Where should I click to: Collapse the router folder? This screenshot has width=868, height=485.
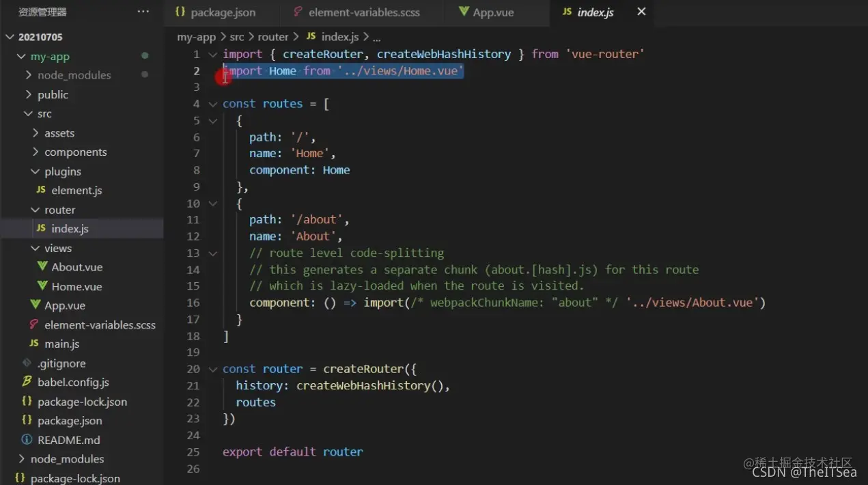36,209
